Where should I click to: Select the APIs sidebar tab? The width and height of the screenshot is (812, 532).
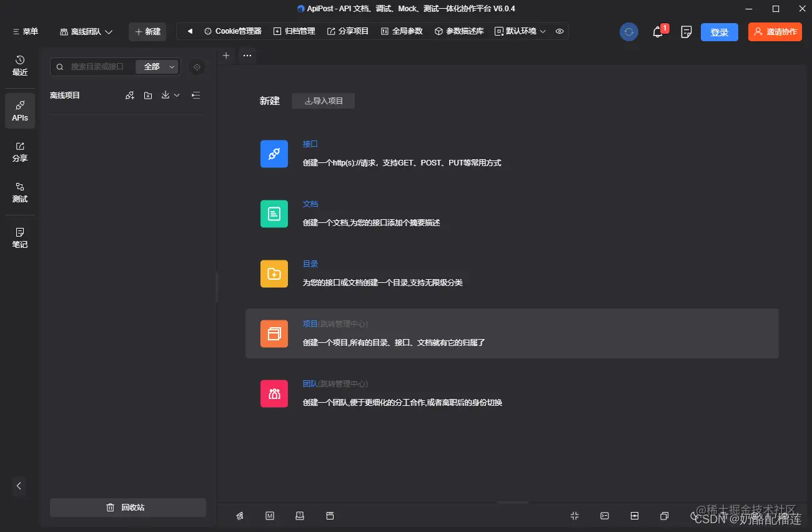[20, 111]
